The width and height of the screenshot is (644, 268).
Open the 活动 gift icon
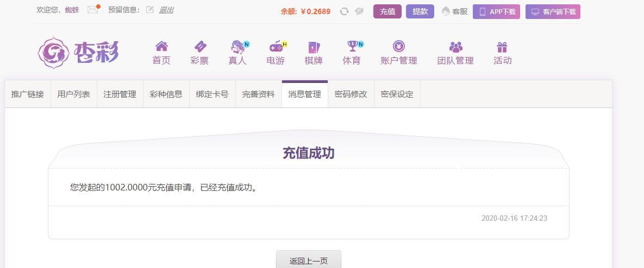click(502, 47)
